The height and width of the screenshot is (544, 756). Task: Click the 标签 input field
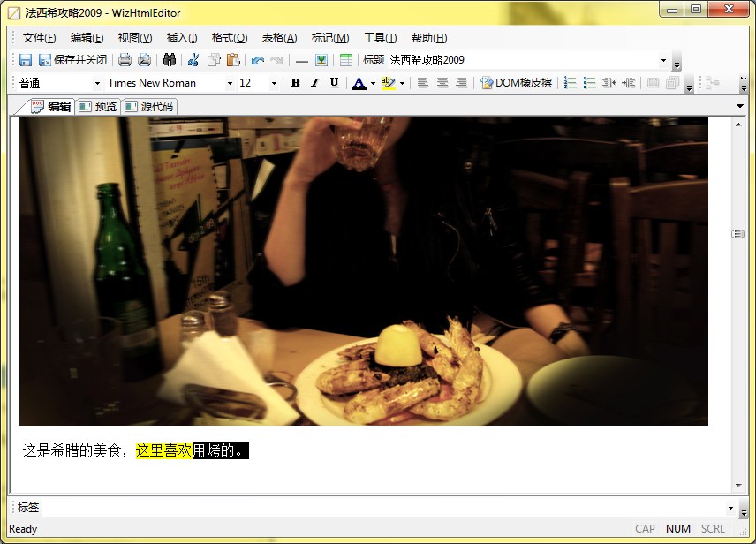pos(384,508)
